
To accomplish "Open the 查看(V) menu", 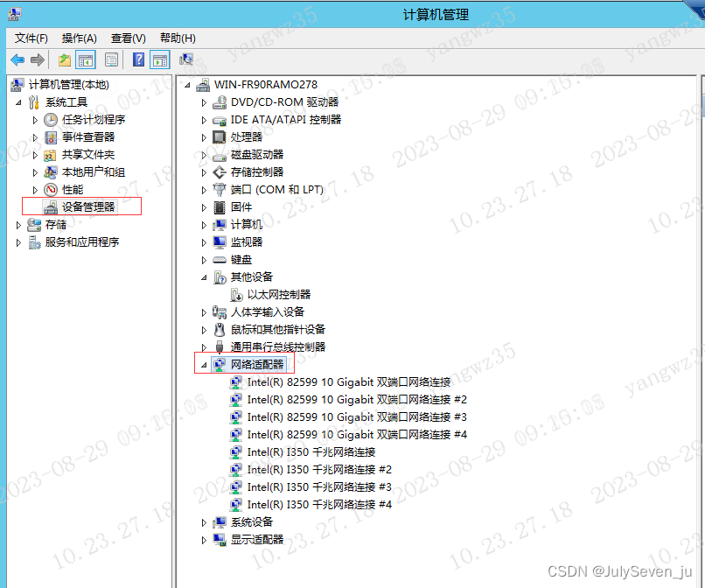I will (x=128, y=38).
